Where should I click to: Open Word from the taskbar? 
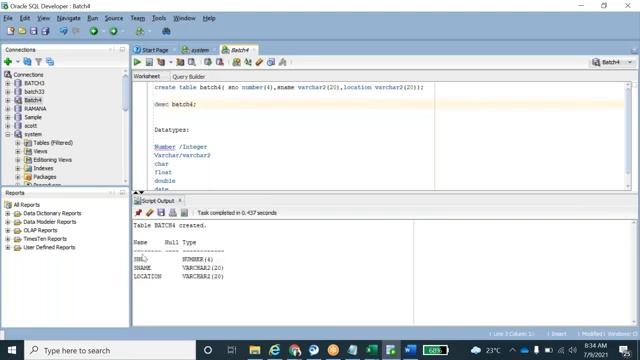click(410, 350)
